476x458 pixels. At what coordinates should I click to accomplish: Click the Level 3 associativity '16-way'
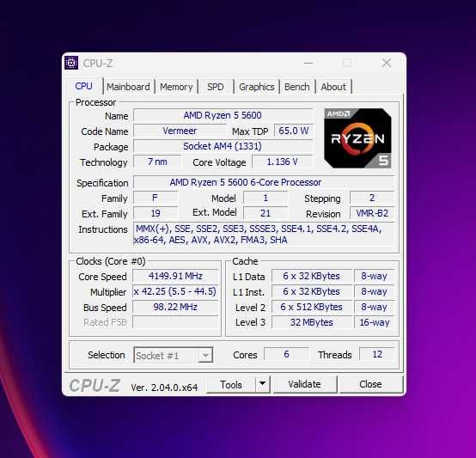coord(375,322)
